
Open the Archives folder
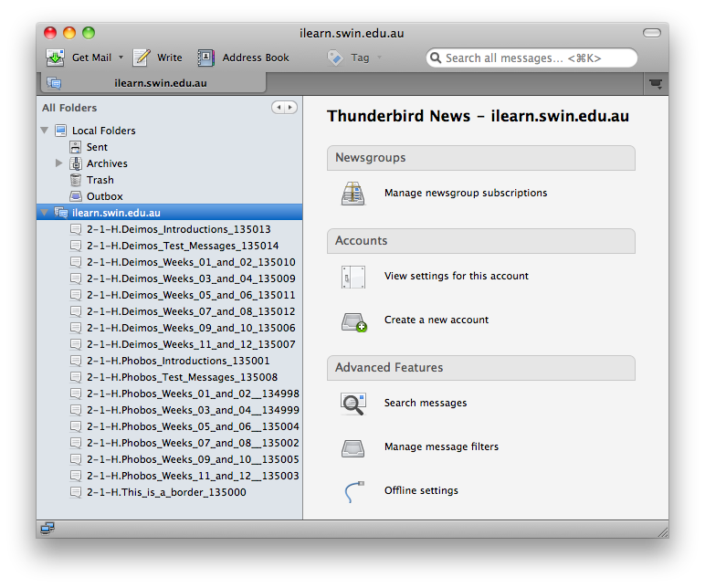(x=107, y=163)
